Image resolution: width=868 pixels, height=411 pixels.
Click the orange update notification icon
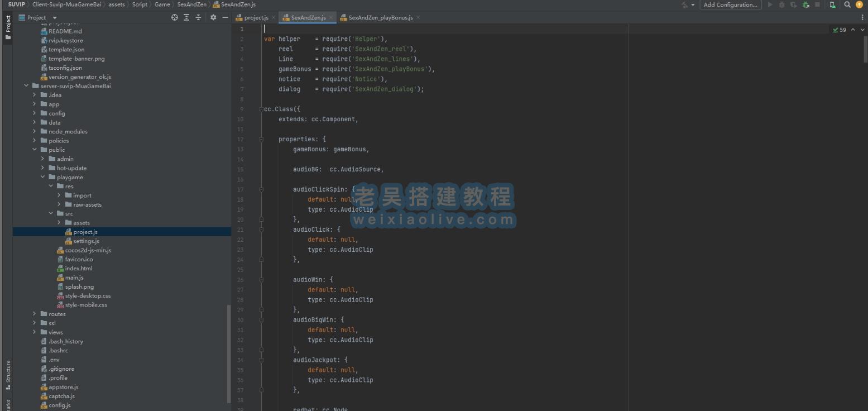tap(860, 4)
